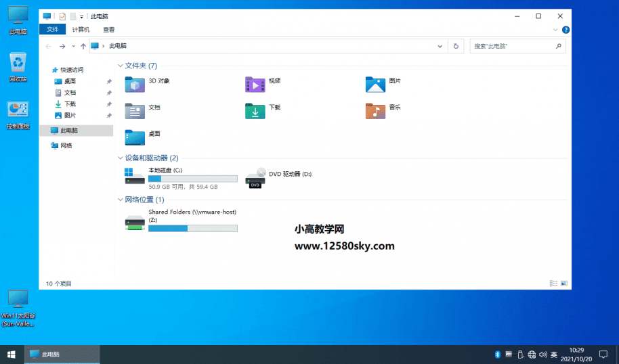The height and width of the screenshot is (364, 619).
Task: Collapse the 网络位置 (1) group
Action: tap(121, 200)
